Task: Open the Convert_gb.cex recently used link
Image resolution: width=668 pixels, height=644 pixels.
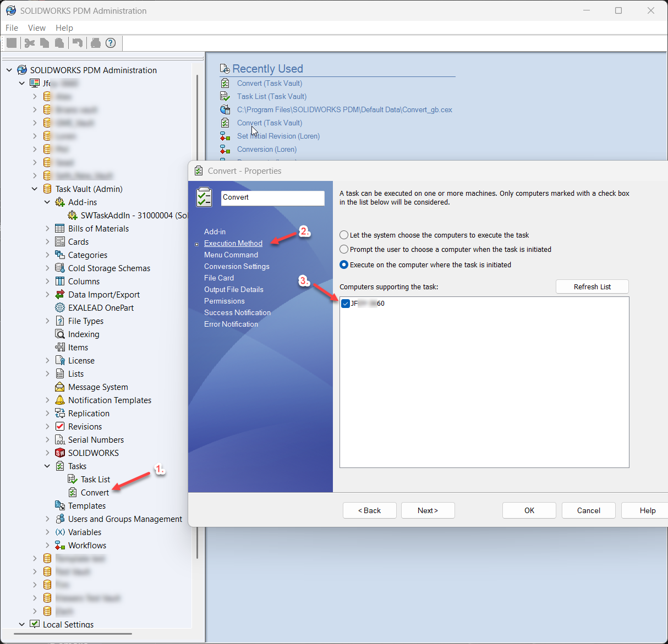Action: click(344, 109)
